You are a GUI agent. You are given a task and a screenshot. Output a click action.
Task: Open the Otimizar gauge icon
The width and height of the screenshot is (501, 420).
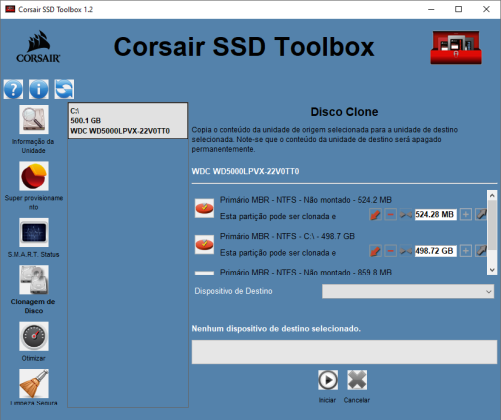click(34, 336)
